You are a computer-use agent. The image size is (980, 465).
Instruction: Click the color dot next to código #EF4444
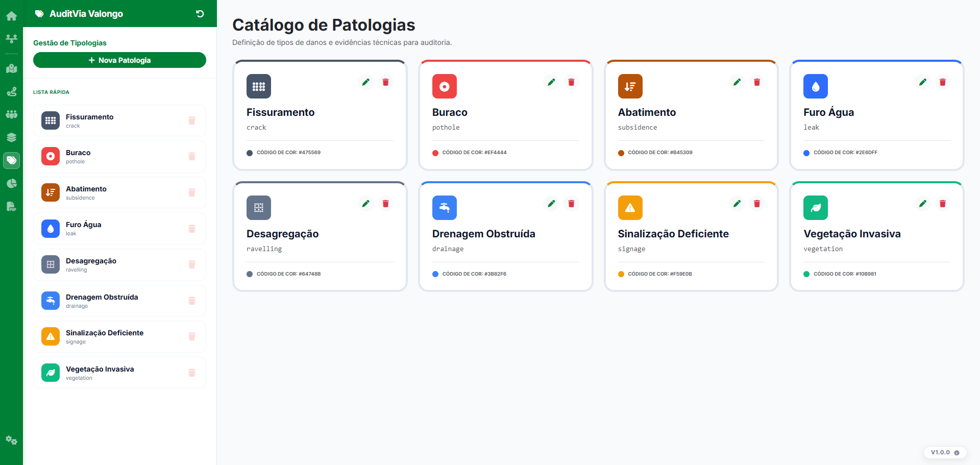point(434,152)
